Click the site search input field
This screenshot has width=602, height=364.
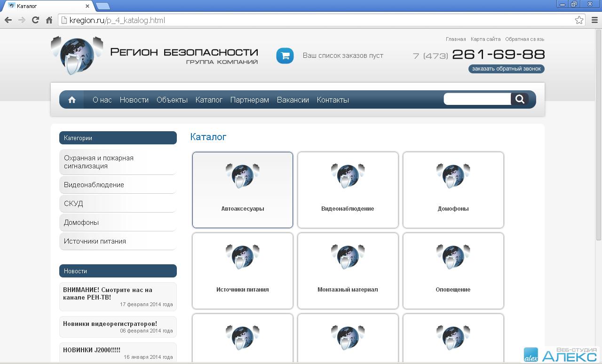coord(477,99)
